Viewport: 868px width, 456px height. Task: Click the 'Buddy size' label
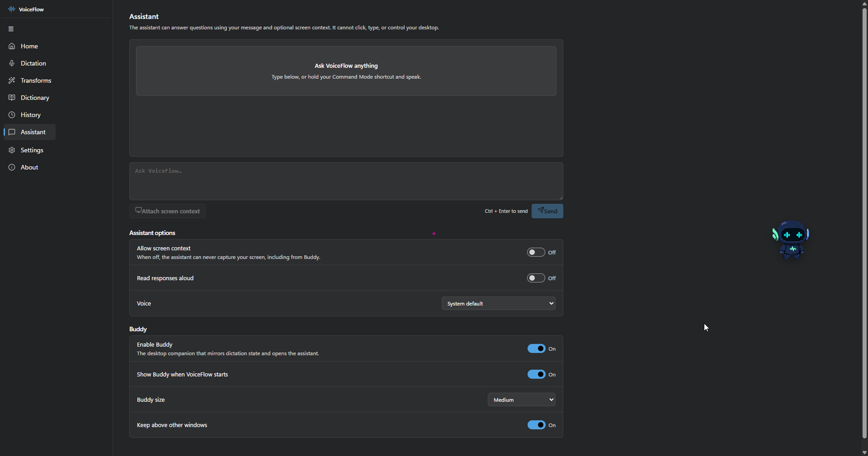tap(151, 400)
